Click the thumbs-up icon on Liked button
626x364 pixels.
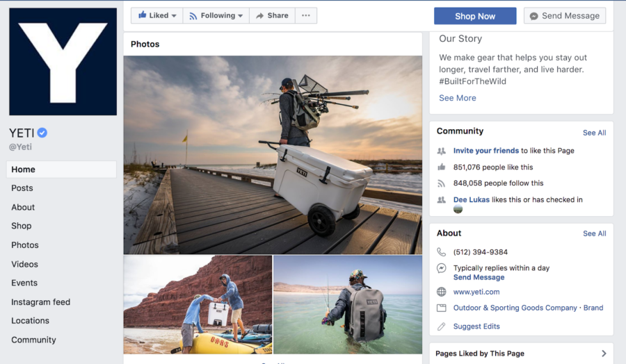[142, 15]
